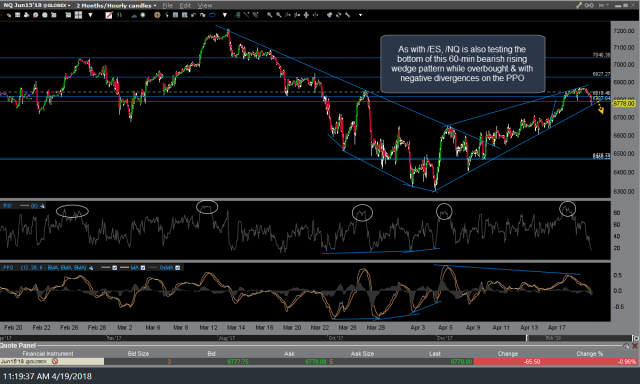
Task: Open the title bar dropdown arrow near window controls
Action: (608, 5)
